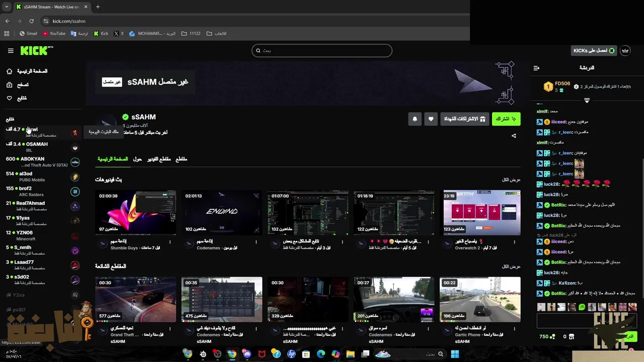
Task: Open the YouTube bookmark
Action: pyautogui.click(x=54, y=34)
